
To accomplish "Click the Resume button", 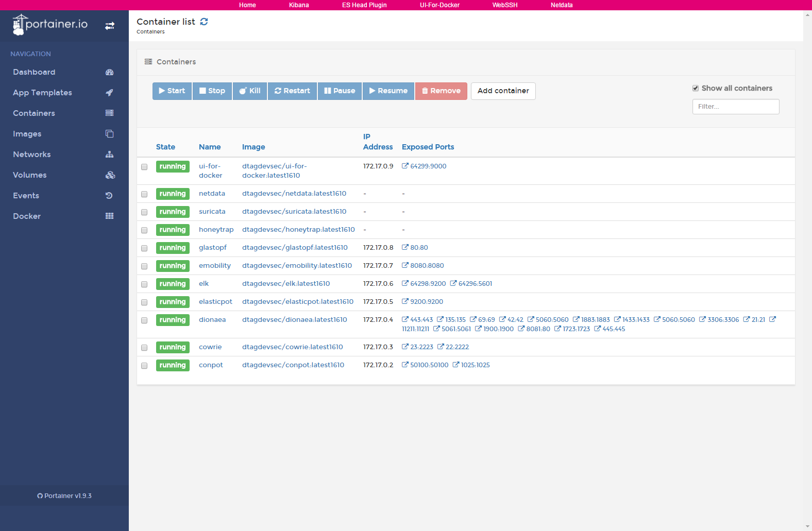I will click(x=388, y=91).
